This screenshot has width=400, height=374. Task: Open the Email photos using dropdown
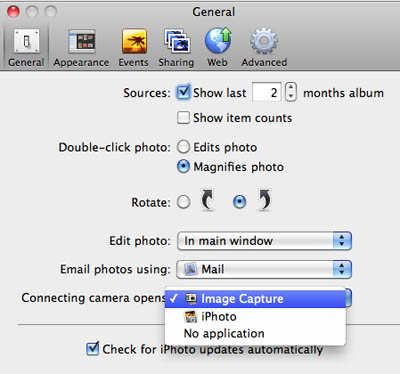pyautogui.click(x=264, y=269)
